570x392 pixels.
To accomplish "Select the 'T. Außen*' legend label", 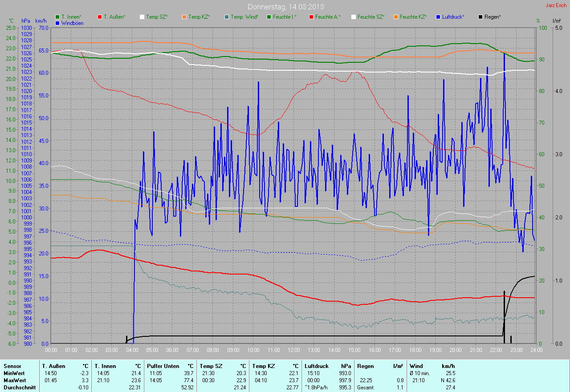I will 114,17.
